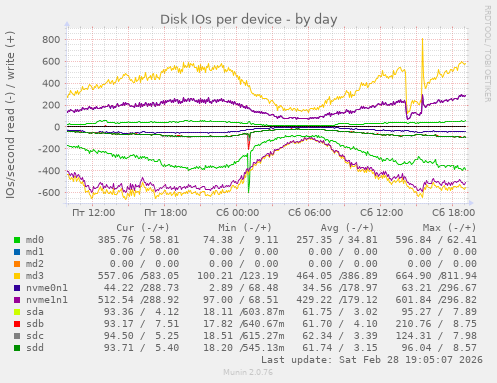
Task: Click the md1 blue legend swatch
Action: pos(17,252)
